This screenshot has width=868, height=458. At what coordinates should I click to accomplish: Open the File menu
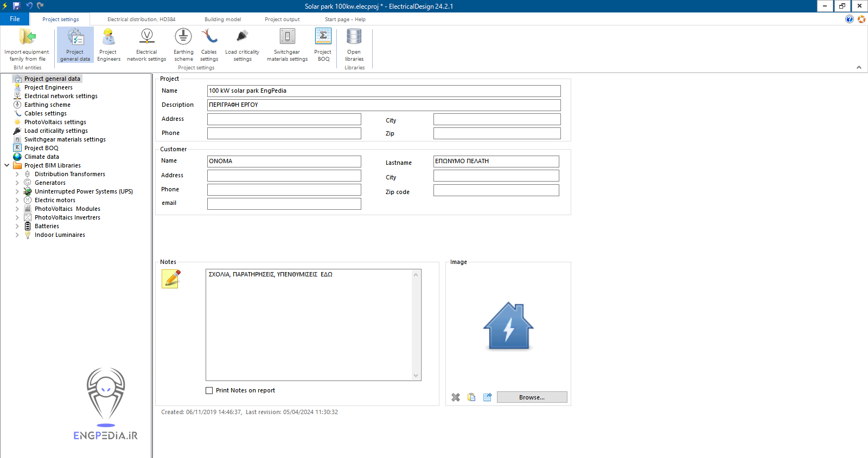coord(15,19)
